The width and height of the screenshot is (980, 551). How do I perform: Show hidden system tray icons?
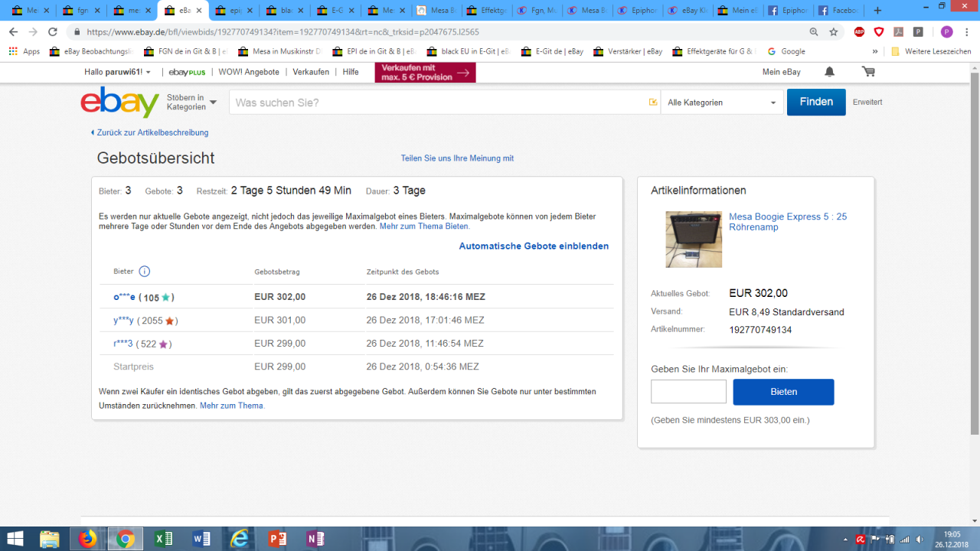coord(846,540)
